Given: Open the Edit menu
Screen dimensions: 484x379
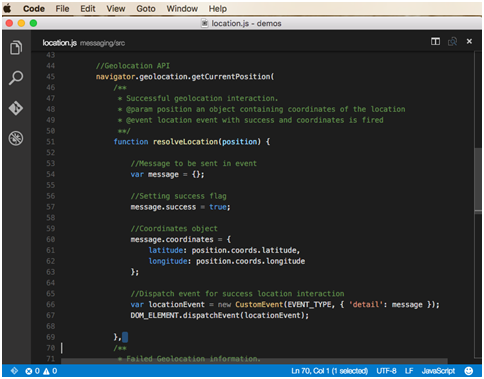Looking at the screenshot, I should [x=88, y=9].
